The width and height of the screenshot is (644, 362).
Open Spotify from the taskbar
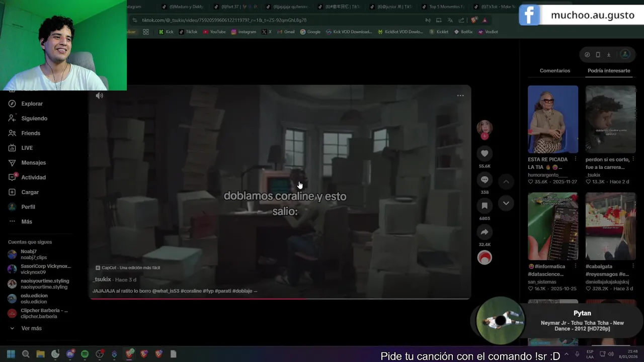click(85, 354)
